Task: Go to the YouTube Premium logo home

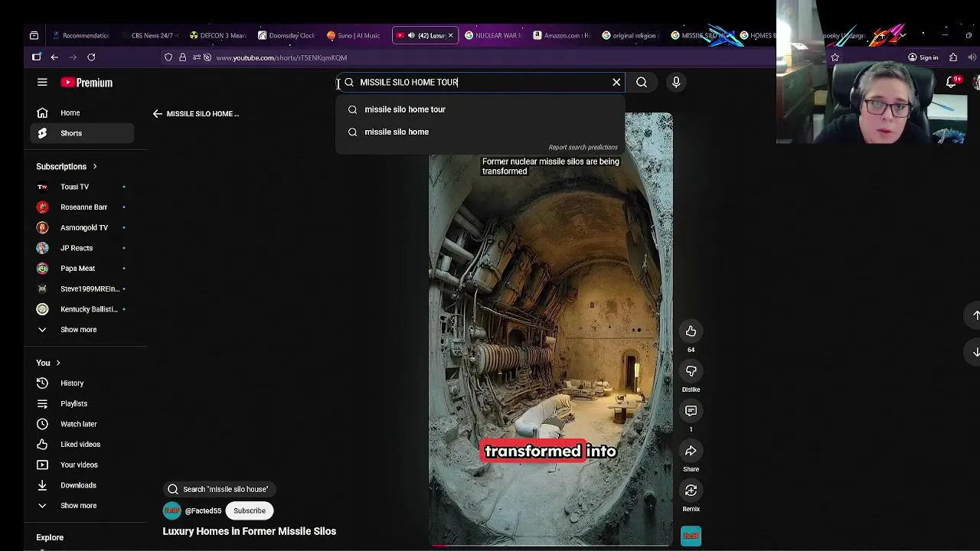Action: (x=87, y=83)
